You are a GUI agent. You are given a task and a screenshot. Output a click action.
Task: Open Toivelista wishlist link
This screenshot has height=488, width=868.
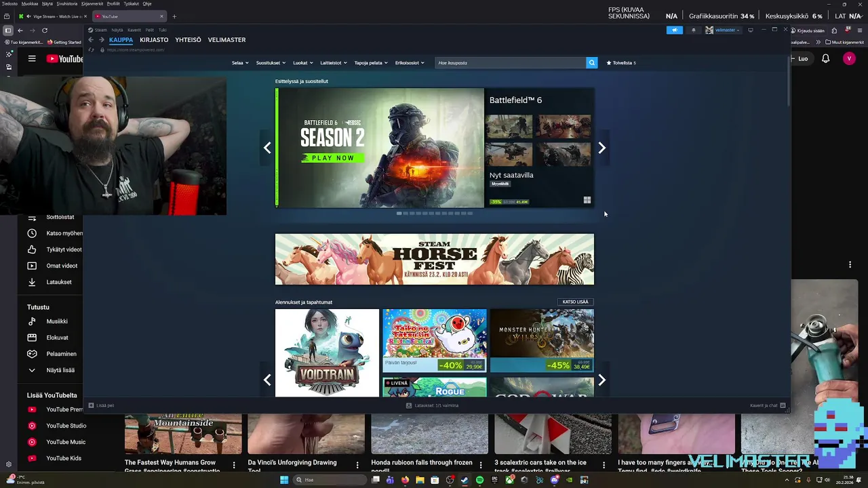621,62
